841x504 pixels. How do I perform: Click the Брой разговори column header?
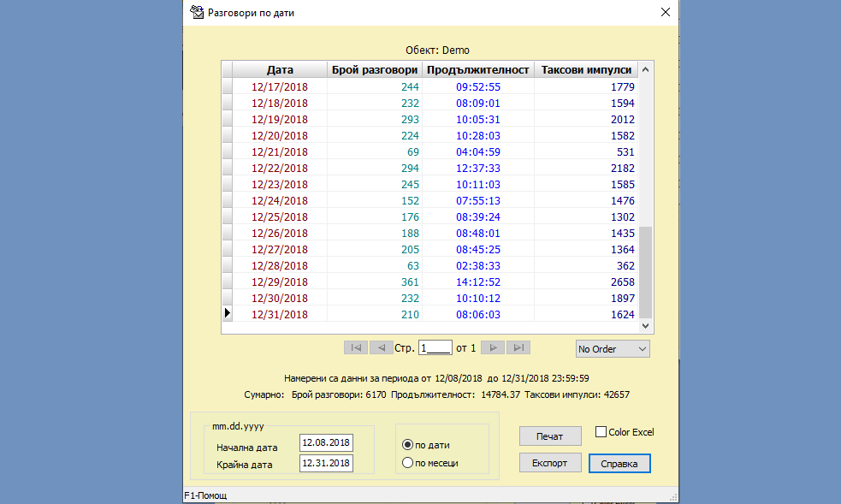pos(375,69)
